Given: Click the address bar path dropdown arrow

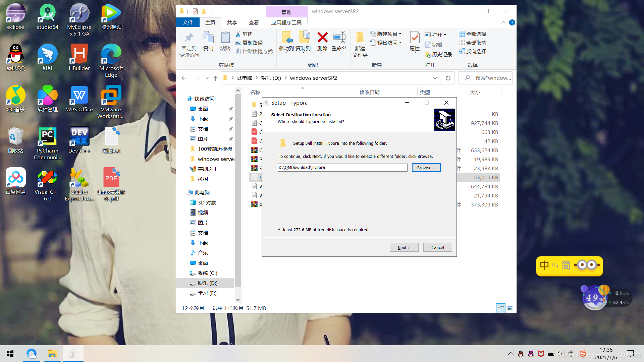Looking at the screenshot, I should point(435,78).
